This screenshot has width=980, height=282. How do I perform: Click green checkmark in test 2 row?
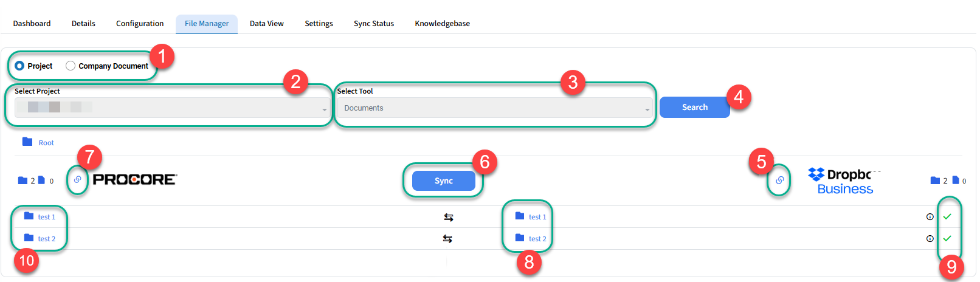coord(947,238)
